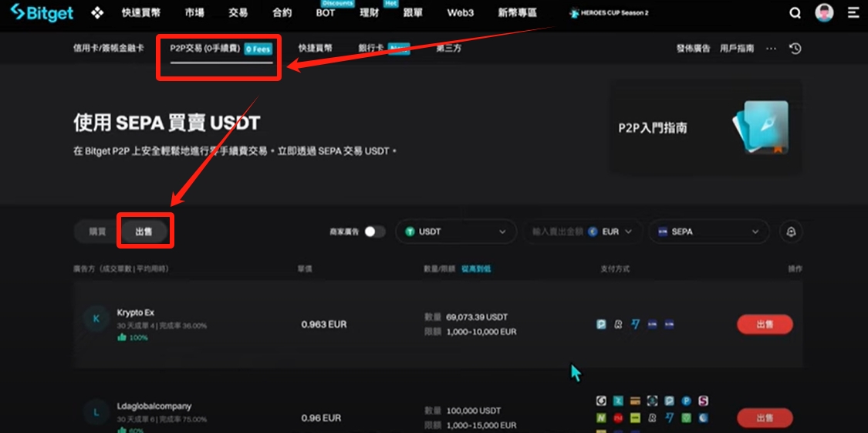868x433 pixels.
Task: Click the 用戶指南 user guide link
Action: tap(737, 49)
